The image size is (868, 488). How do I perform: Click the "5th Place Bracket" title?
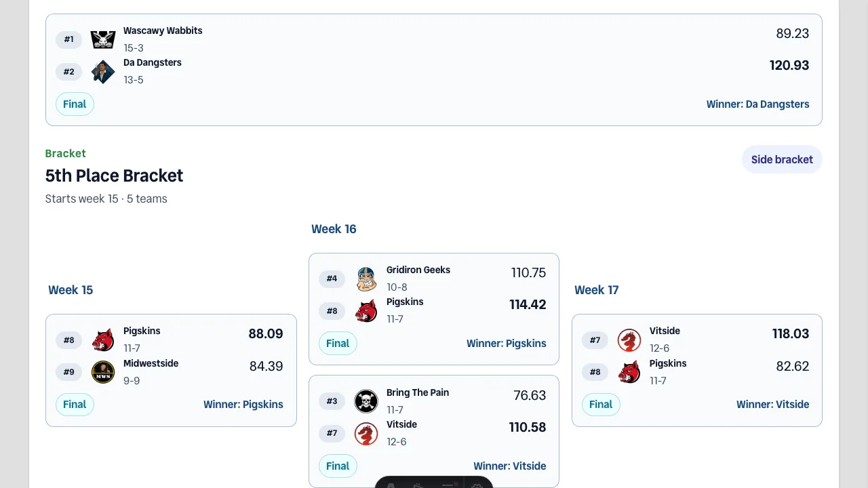(x=114, y=176)
